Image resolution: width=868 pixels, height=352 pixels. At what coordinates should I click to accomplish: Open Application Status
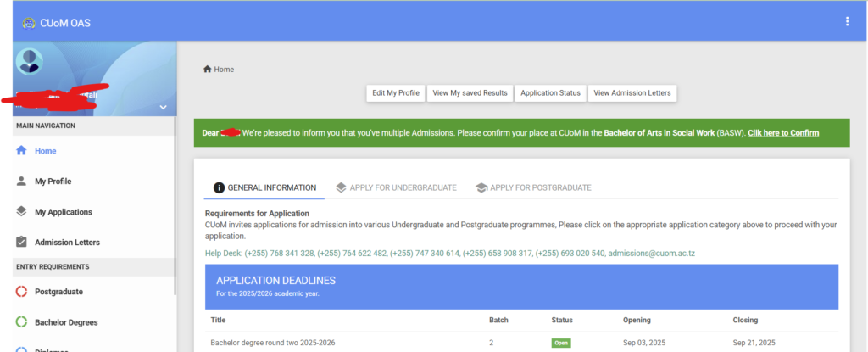click(550, 93)
